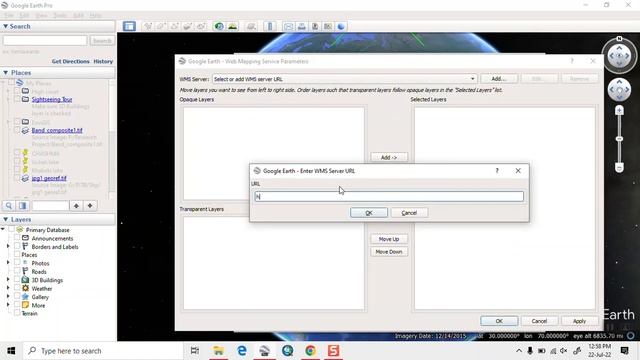The height and width of the screenshot is (360, 640).
Task: Click the Move Down button
Action: (389, 252)
